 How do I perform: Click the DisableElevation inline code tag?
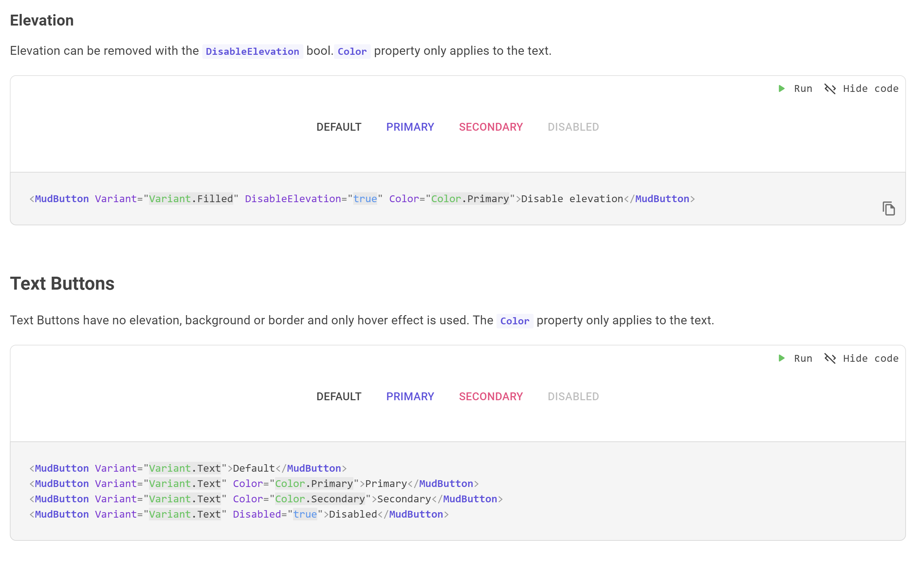[252, 51]
